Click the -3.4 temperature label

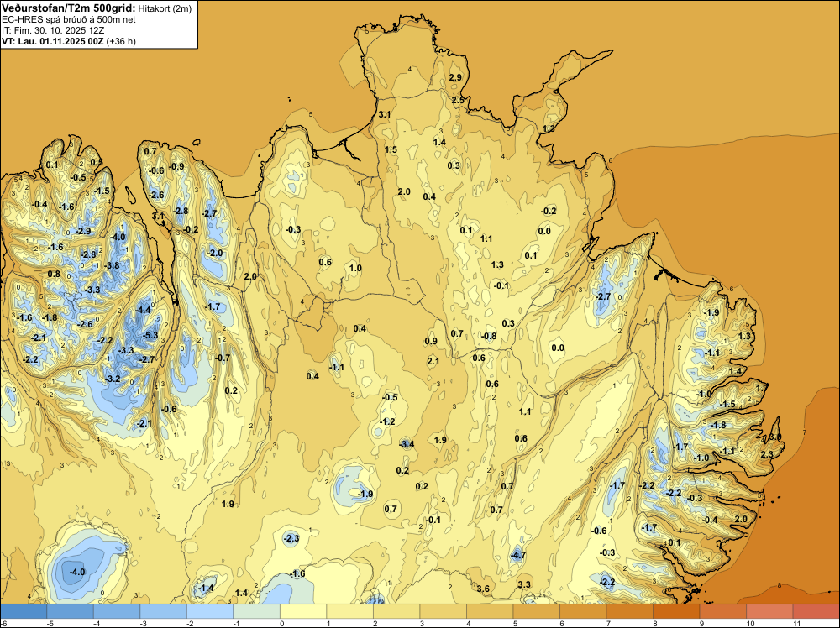(x=407, y=444)
